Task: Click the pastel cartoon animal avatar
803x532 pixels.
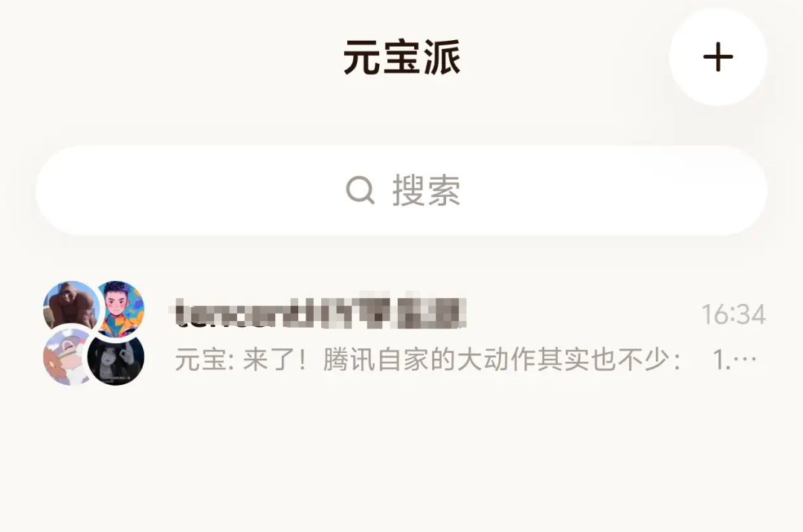Action: pos(67,357)
